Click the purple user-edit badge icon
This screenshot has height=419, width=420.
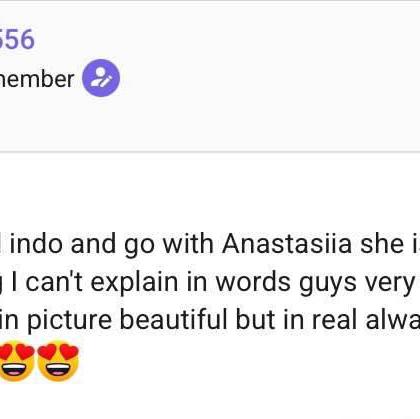coord(101,78)
